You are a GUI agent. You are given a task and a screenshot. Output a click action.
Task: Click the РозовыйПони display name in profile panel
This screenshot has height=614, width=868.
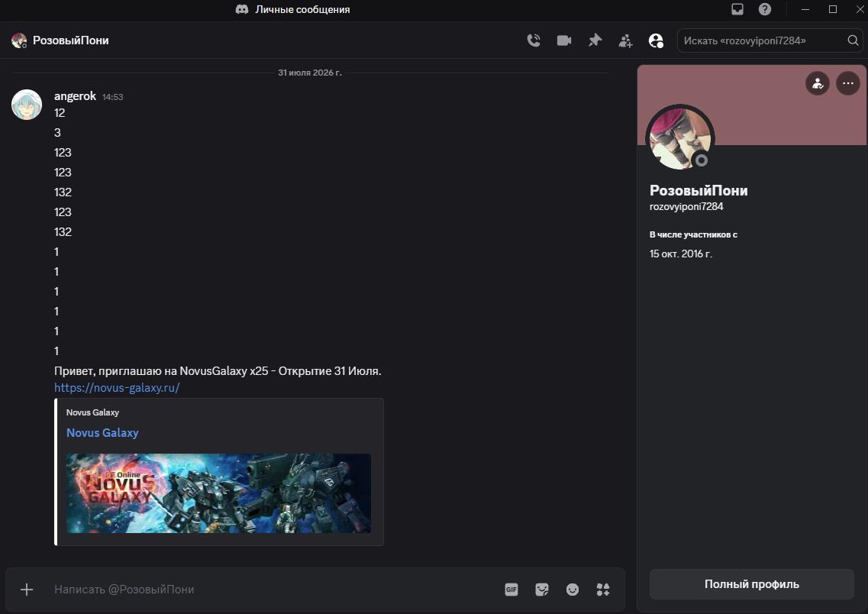click(699, 190)
